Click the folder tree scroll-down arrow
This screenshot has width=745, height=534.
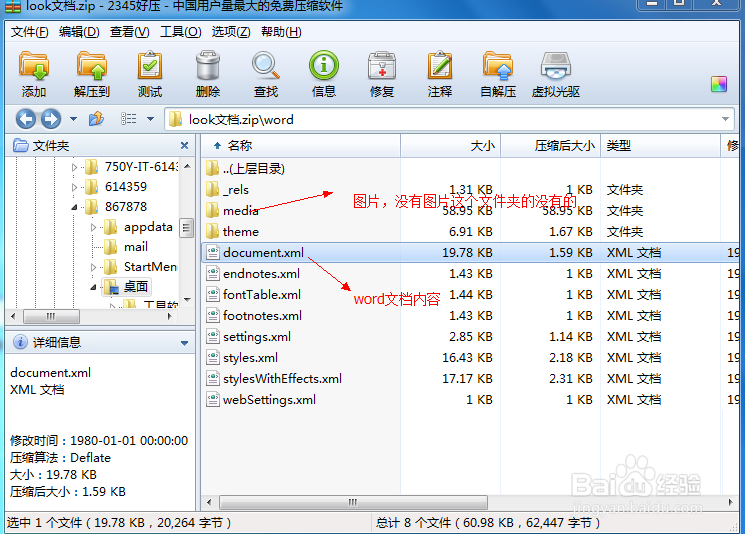pos(187,299)
